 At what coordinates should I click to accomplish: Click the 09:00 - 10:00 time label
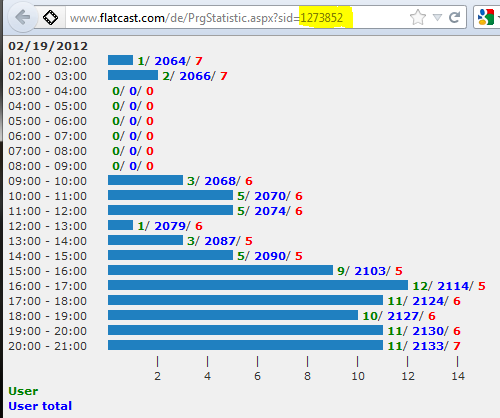47,181
